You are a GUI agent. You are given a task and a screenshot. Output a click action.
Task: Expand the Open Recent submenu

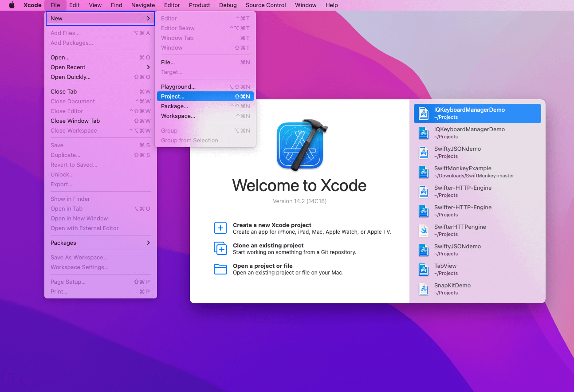[148, 67]
